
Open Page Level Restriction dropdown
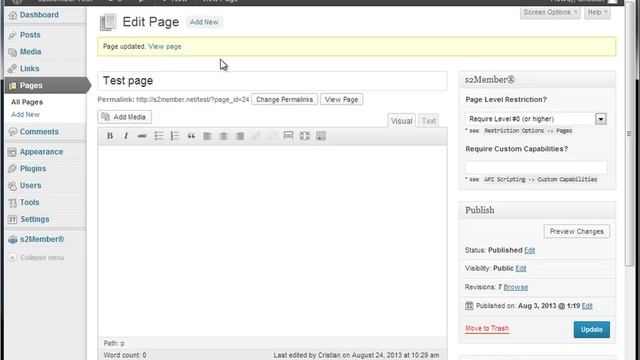pyautogui.click(x=536, y=119)
